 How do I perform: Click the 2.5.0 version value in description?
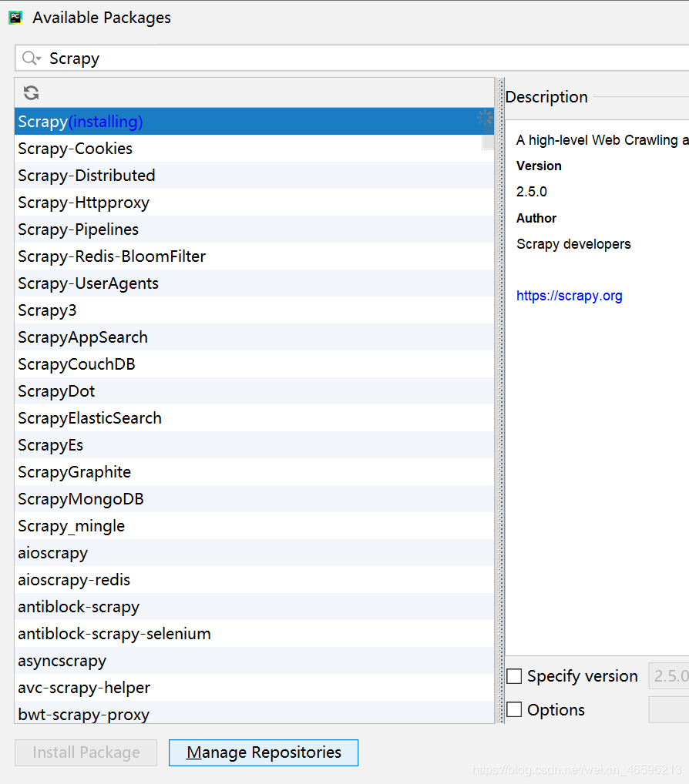pyautogui.click(x=531, y=192)
